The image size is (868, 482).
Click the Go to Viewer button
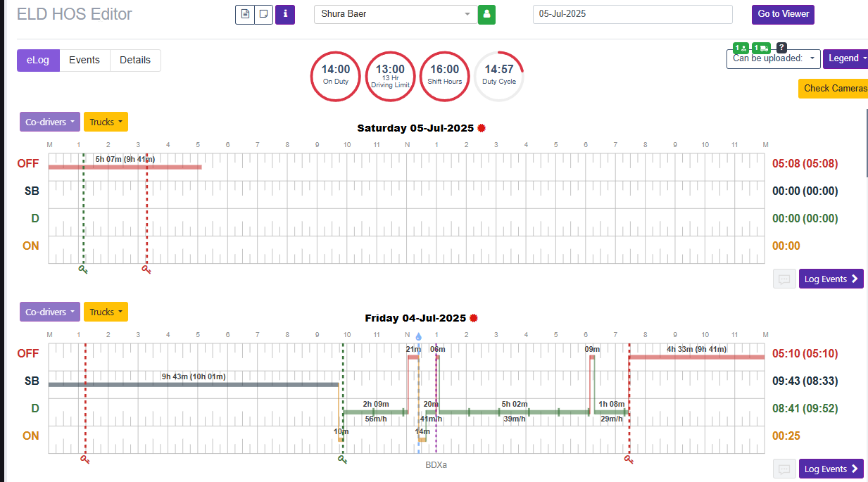pyautogui.click(x=784, y=14)
